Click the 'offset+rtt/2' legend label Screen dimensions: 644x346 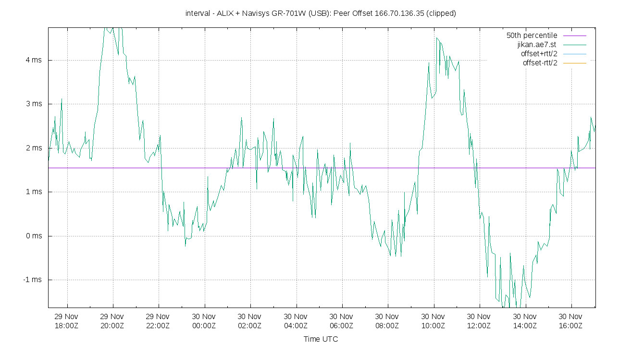coord(539,54)
